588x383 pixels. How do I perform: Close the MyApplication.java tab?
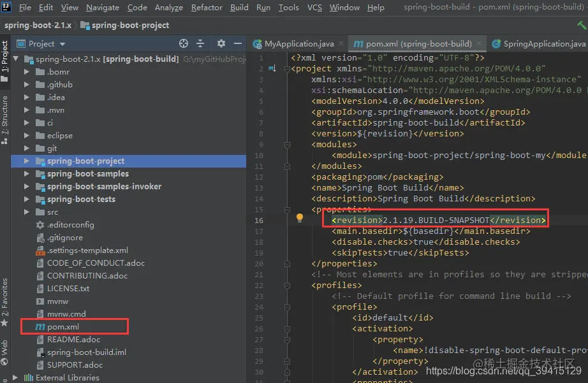pos(341,43)
